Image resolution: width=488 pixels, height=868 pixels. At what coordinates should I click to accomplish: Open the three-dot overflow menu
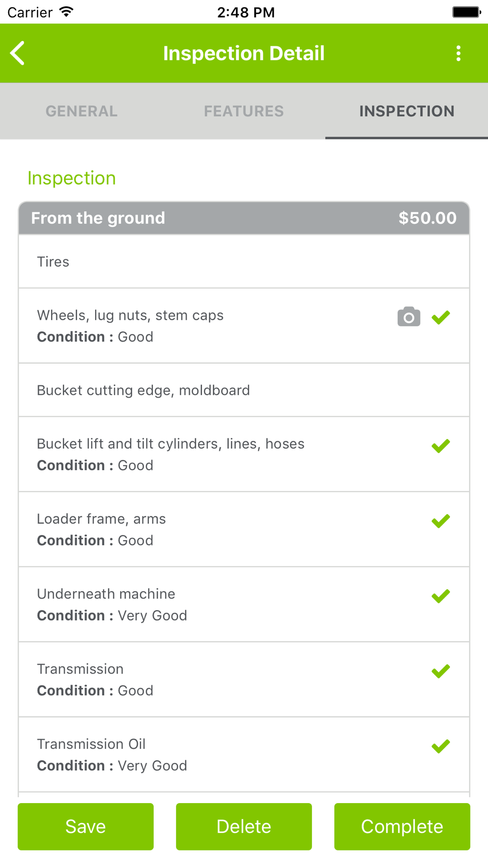(458, 53)
